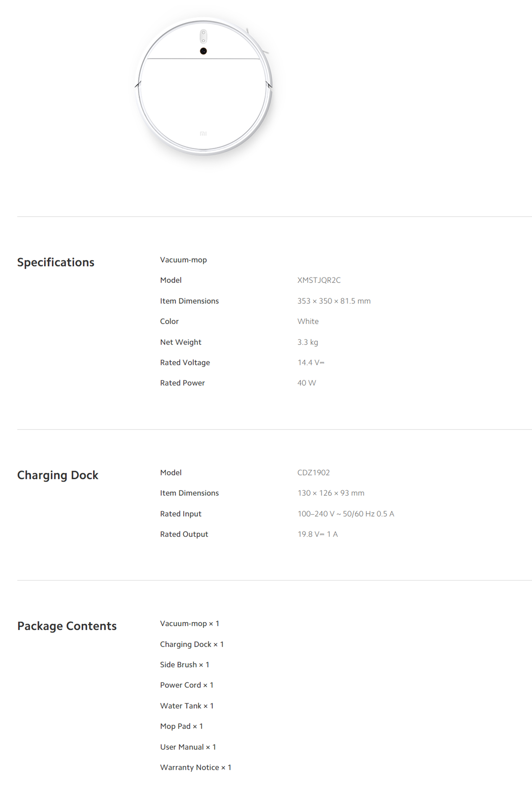Click the Water Tank × 1 item
The height and width of the screenshot is (809, 532).
pos(187,706)
